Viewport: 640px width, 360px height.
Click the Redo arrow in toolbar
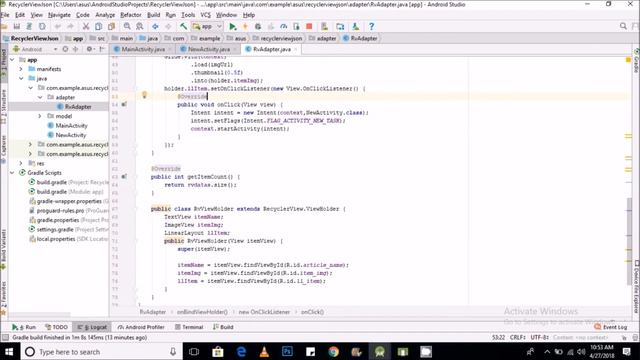pos(70,26)
